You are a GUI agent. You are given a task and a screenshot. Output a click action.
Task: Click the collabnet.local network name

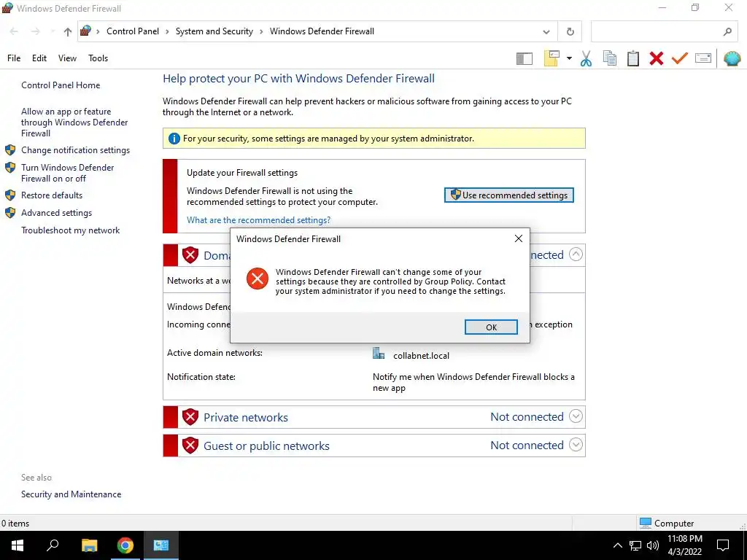(x=421, y=356)
